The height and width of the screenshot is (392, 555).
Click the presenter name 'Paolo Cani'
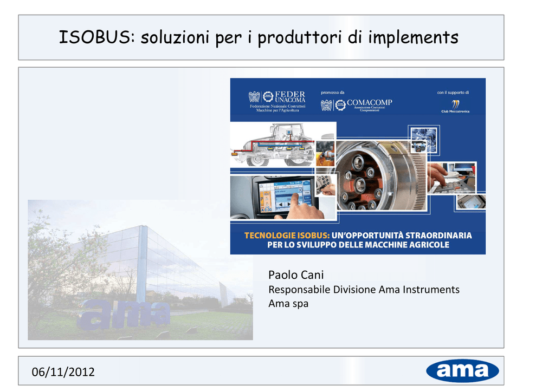pyautogui.click(x=296, y=275)
